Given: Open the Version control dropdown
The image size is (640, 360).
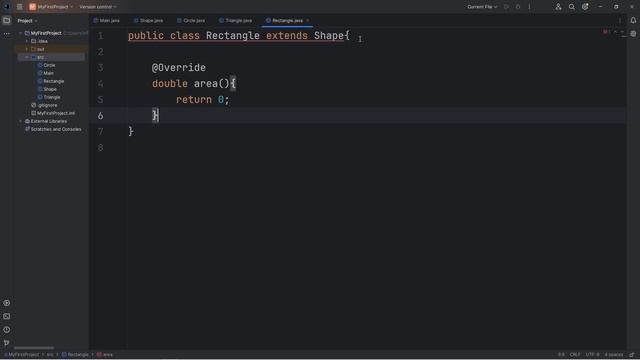Looking at the screenshot, I should 98,7.
